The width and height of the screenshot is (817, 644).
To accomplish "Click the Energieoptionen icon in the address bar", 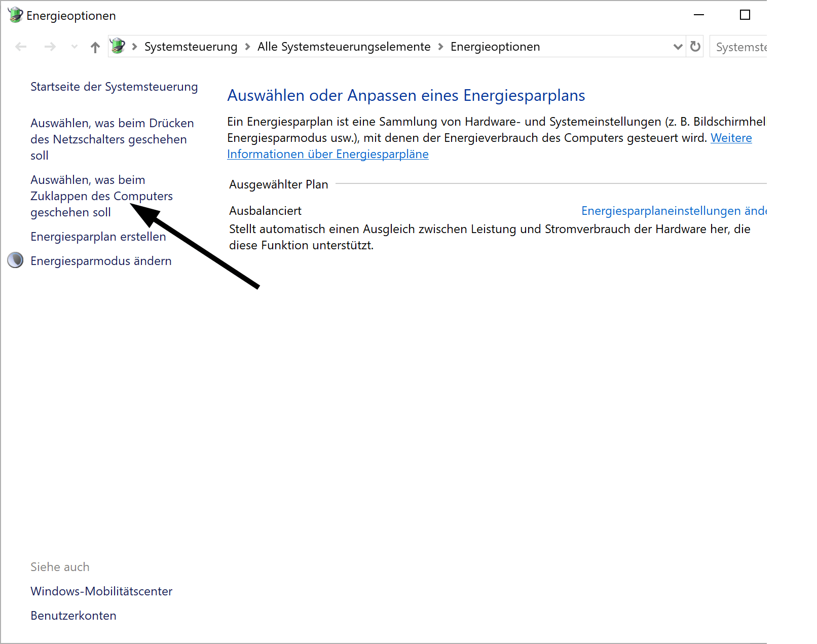I will coord(118,46).
